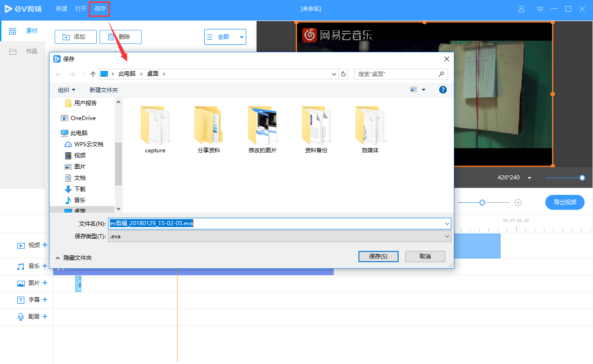Open the 426*240 resolution dropdown

click(529, 178)
